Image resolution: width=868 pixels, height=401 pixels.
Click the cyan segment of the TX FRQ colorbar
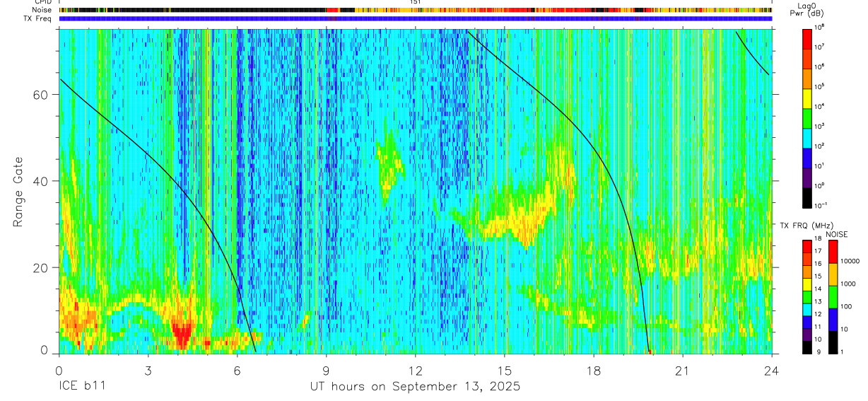(x=807, y=310)
